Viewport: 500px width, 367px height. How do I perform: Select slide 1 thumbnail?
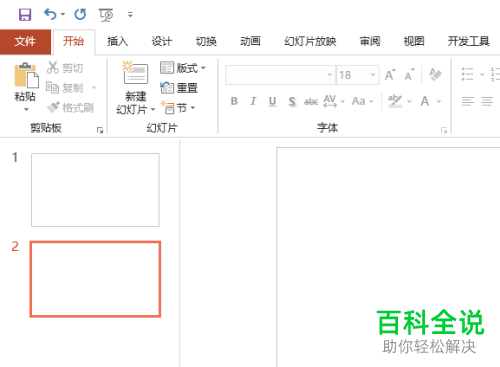point(95,190)
